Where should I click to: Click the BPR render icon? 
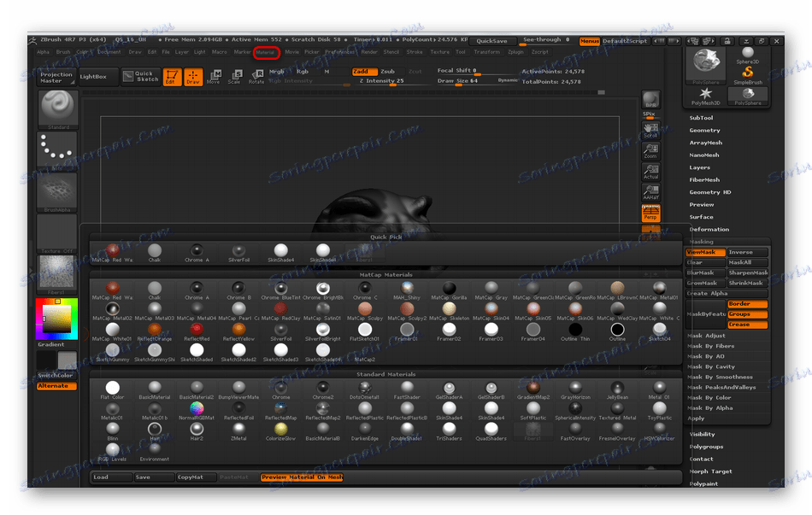(651, 100)
